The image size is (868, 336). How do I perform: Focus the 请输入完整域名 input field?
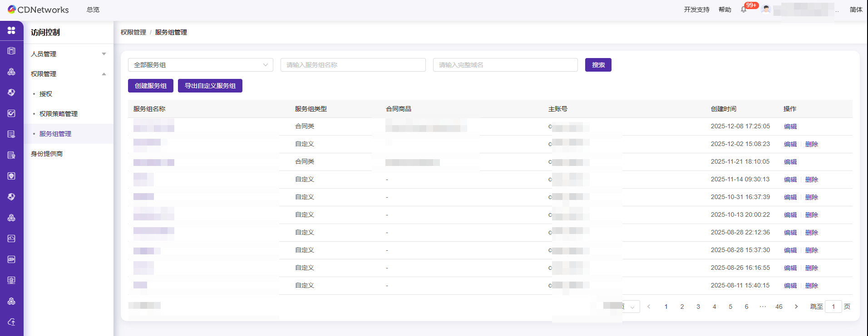point(505,65)
